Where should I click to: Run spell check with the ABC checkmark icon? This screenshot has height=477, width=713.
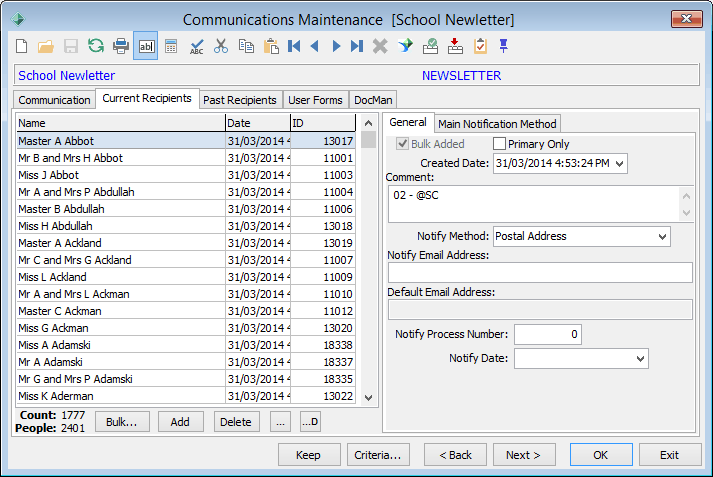pos(196,46)
